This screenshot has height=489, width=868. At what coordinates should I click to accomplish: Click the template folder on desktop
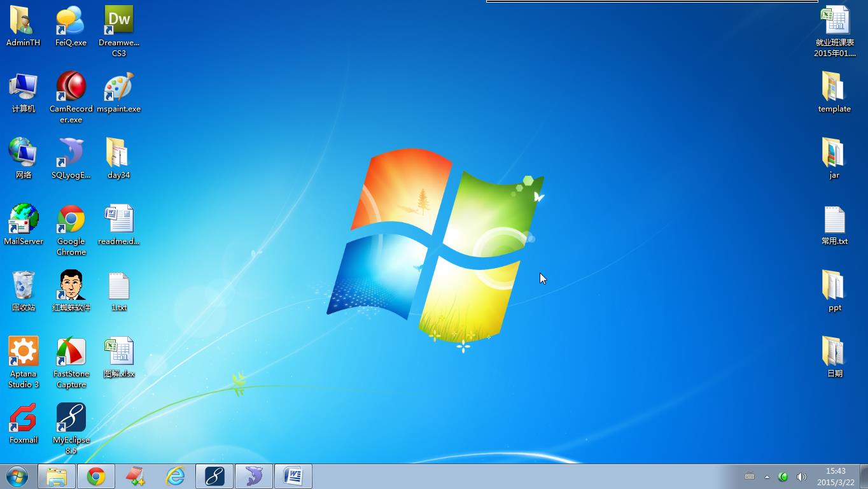834,88
